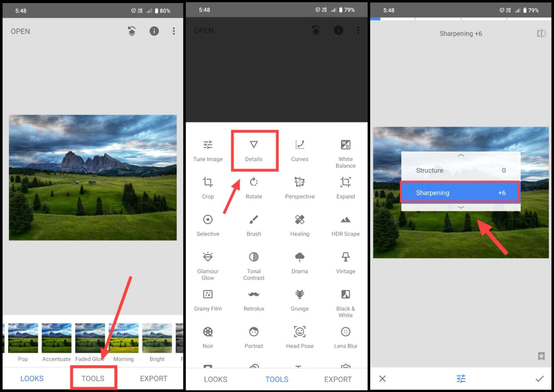Open the Black & White filter
This screenshot has width=554, height=392.
pyautogui.click(x=346, y=303)
